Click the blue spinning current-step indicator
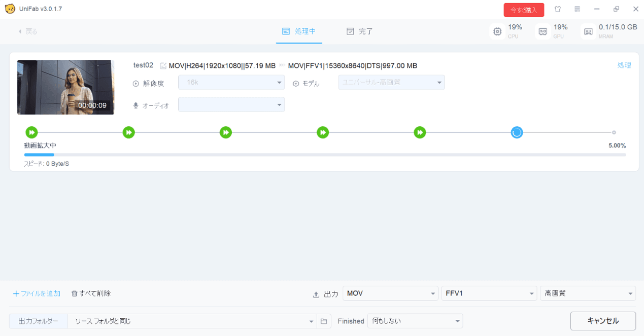The width and height of the screenshot is (644, 336). click(x=517, y=132)
